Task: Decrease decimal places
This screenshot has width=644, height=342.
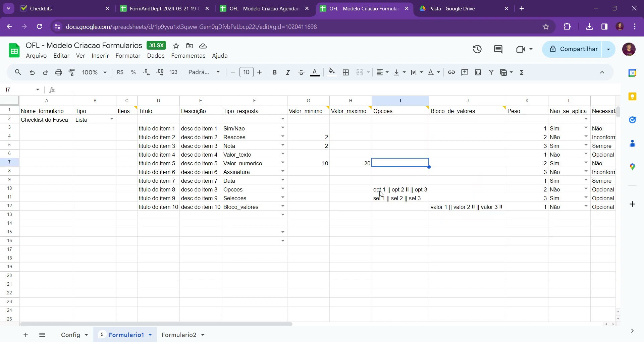Action: (147, 72)
